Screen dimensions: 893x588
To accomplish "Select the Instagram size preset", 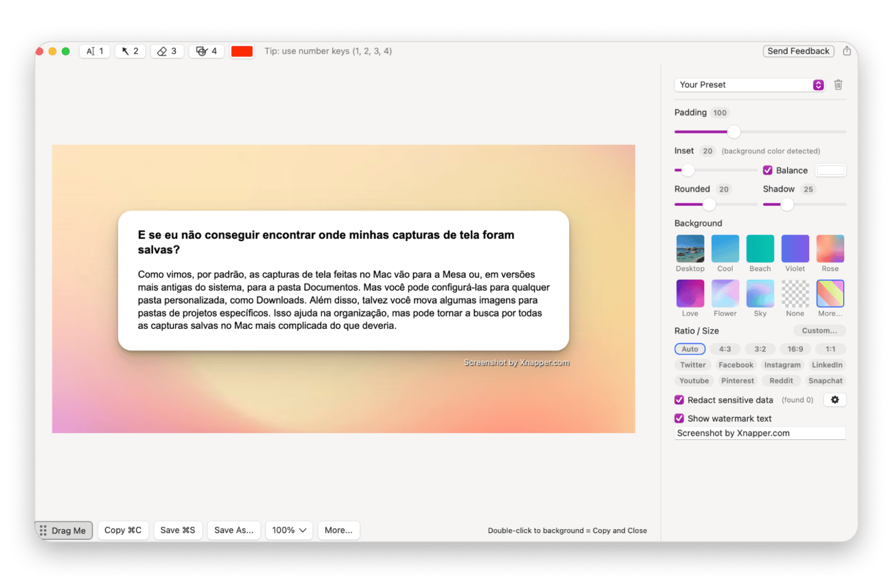I will click(x=782, y=365).
